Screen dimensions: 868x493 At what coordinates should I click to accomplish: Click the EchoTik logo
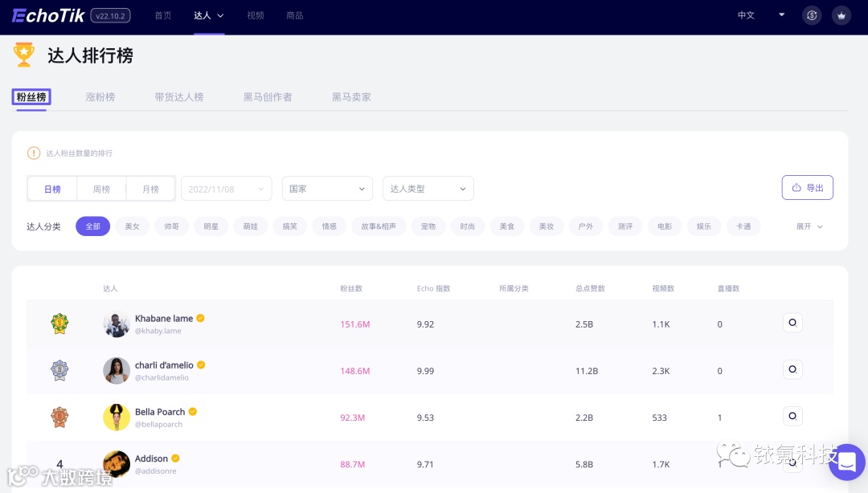pos(48,15)
